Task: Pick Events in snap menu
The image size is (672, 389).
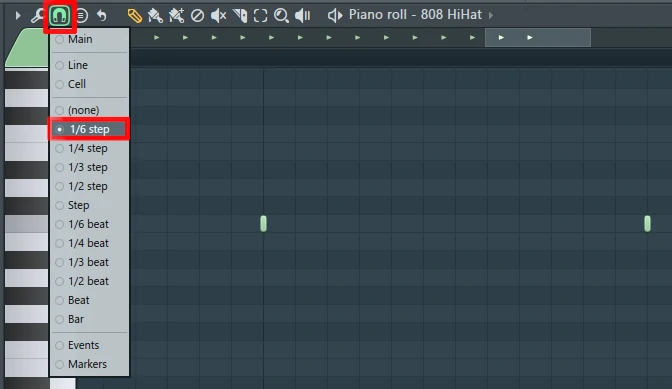Action: [x=89, y=345]
